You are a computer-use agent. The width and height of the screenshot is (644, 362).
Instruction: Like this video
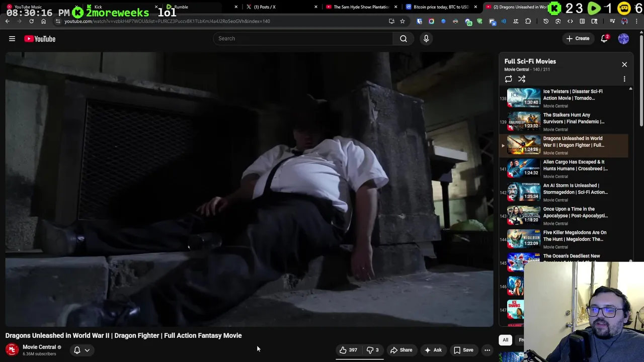pyautogui.click(x=348, y=350)
